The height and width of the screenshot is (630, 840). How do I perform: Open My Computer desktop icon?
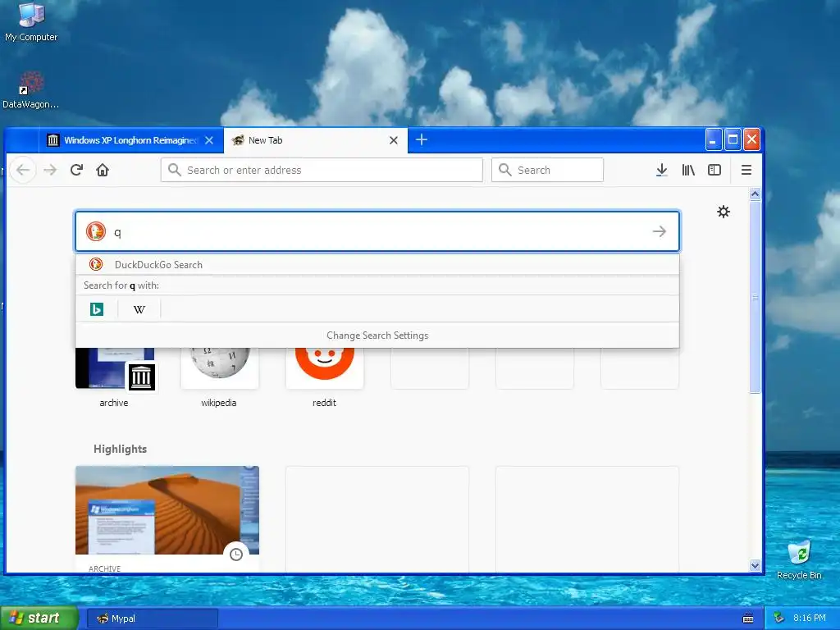pyautogui.click(x=31, y=22)
